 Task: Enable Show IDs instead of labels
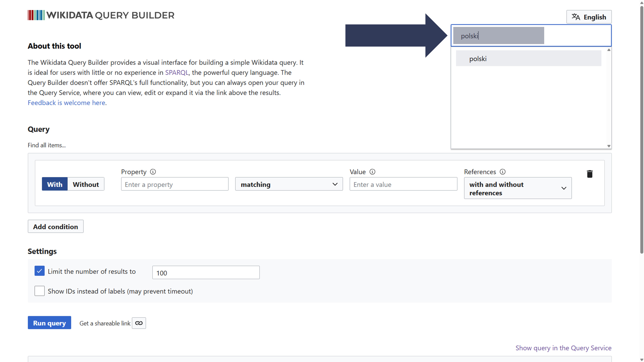40,291
